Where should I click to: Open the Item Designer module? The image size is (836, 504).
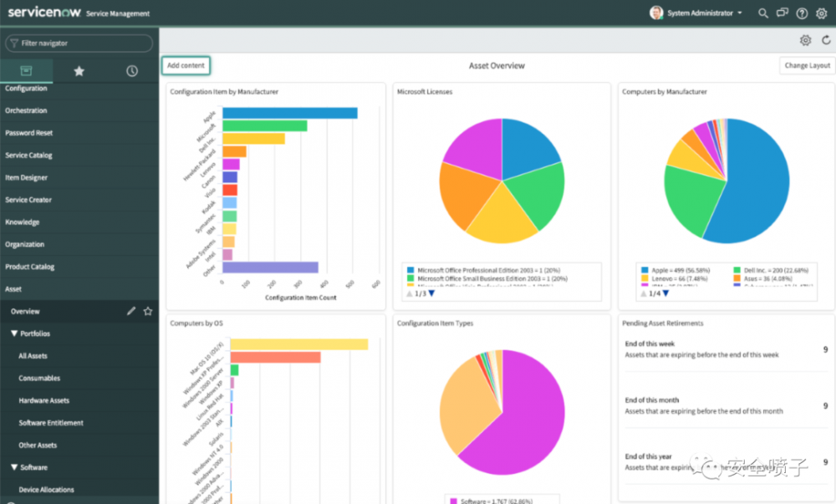pyautogui.click(x=26, y=178)
